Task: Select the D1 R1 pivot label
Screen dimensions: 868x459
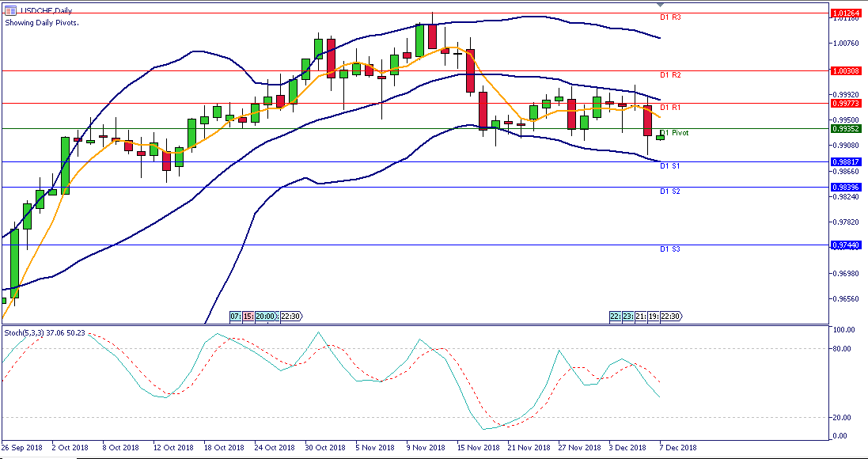Action: coord(670,107)
